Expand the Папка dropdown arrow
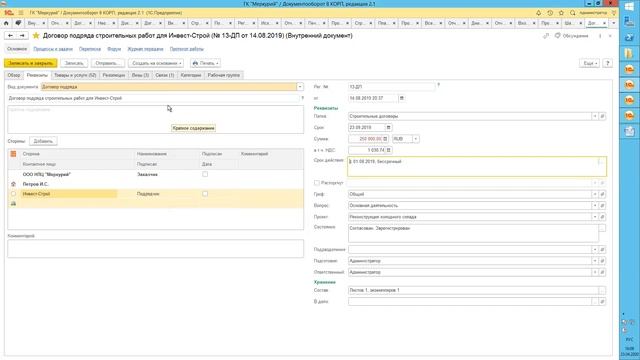This screenshot has width=640, height=360. click(595, 116)
